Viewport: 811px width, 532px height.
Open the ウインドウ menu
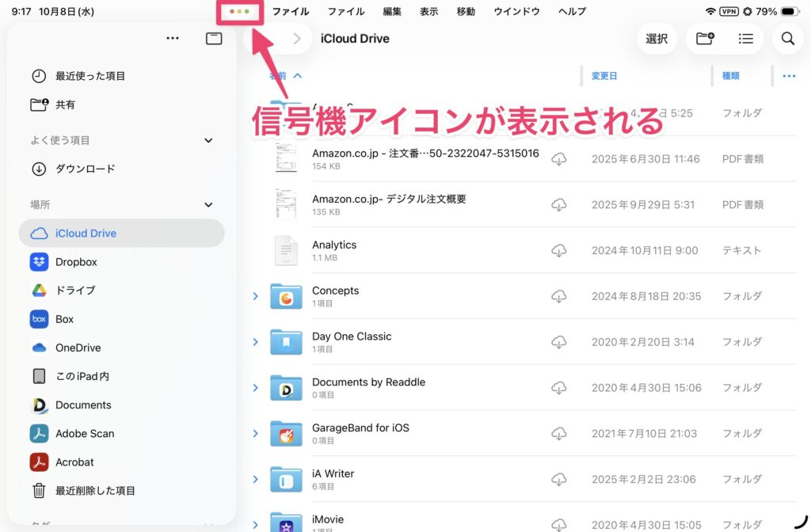(516, 12)
